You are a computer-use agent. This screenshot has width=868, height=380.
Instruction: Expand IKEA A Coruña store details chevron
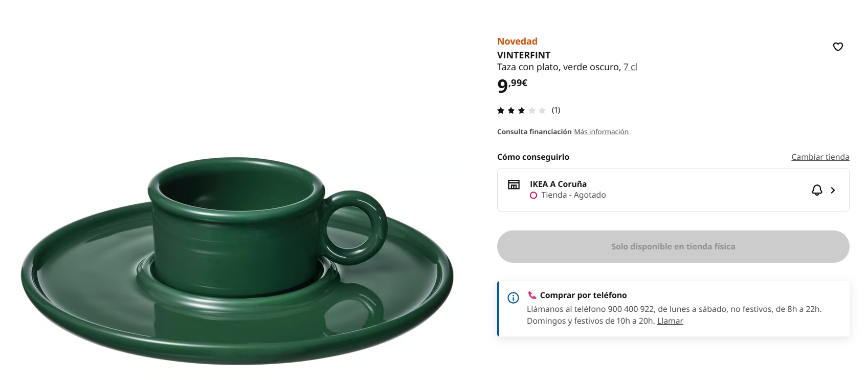tap(833, 190)
